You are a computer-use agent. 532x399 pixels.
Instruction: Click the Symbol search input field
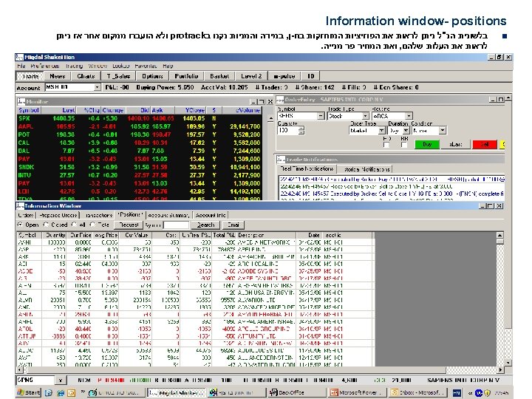[176, 225]
